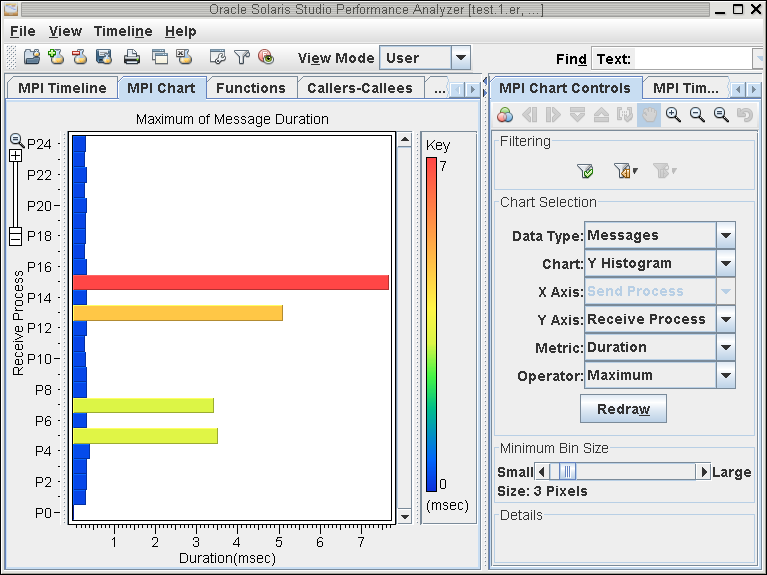Image resolution: width=767 pixels, height=575 pixels.
Task: Open the data presentation settings wrench icon
Action: click(x=217, y=57)
